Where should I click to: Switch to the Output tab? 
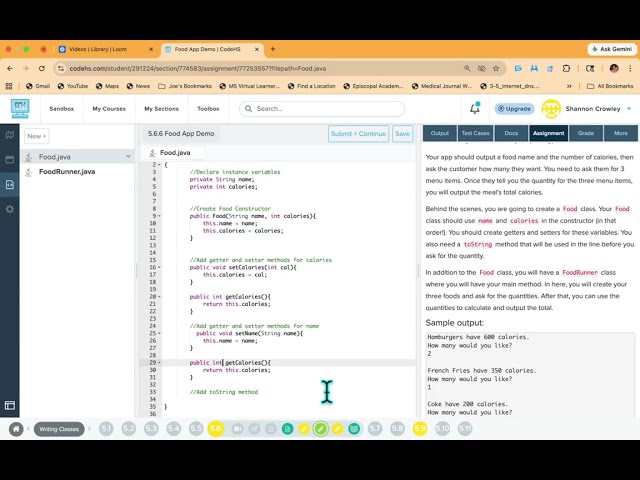click(440, 133)
